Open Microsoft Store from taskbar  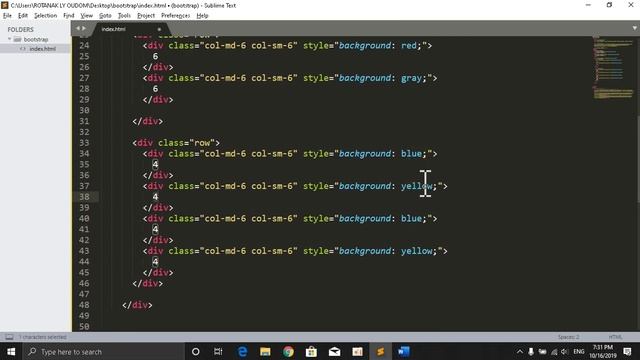click(x=311, y=351)
